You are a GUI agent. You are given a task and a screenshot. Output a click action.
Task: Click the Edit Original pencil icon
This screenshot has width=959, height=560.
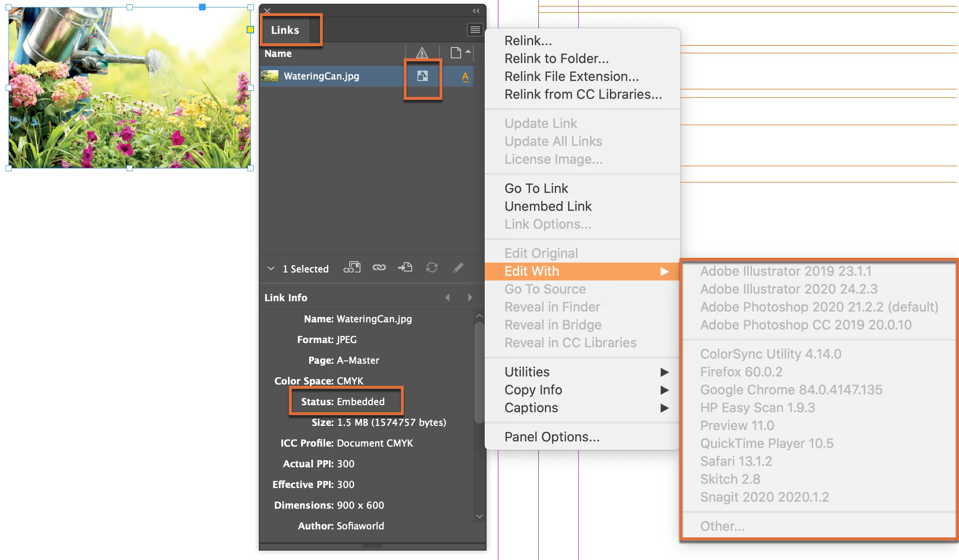(458, 268)
